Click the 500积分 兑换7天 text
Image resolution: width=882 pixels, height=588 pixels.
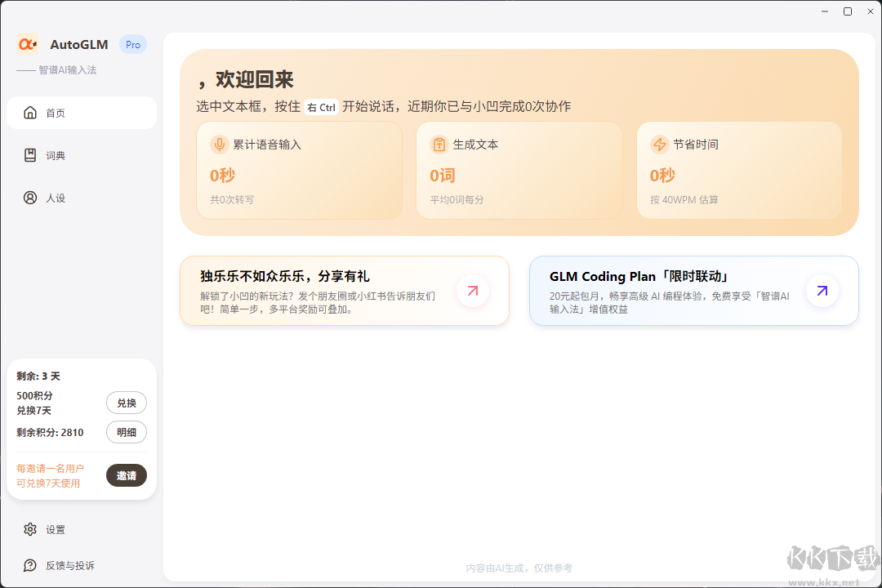(x=35, y=403)
